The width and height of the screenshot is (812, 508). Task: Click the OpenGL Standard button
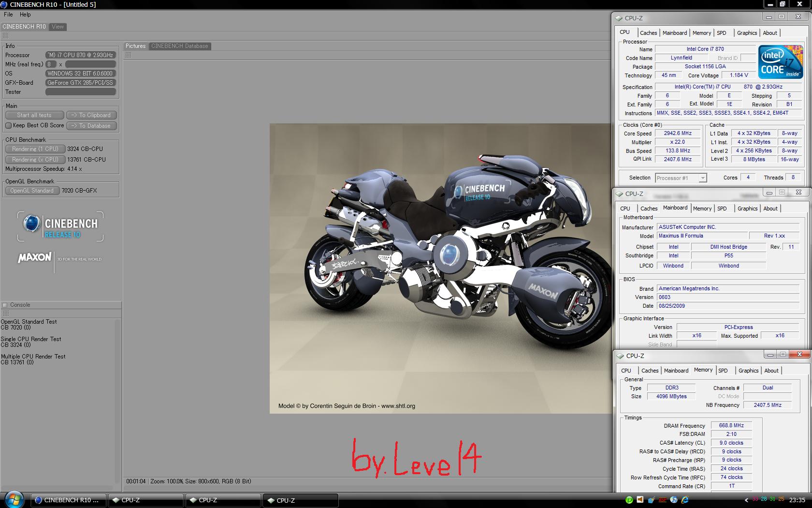[x=32, y=191]
